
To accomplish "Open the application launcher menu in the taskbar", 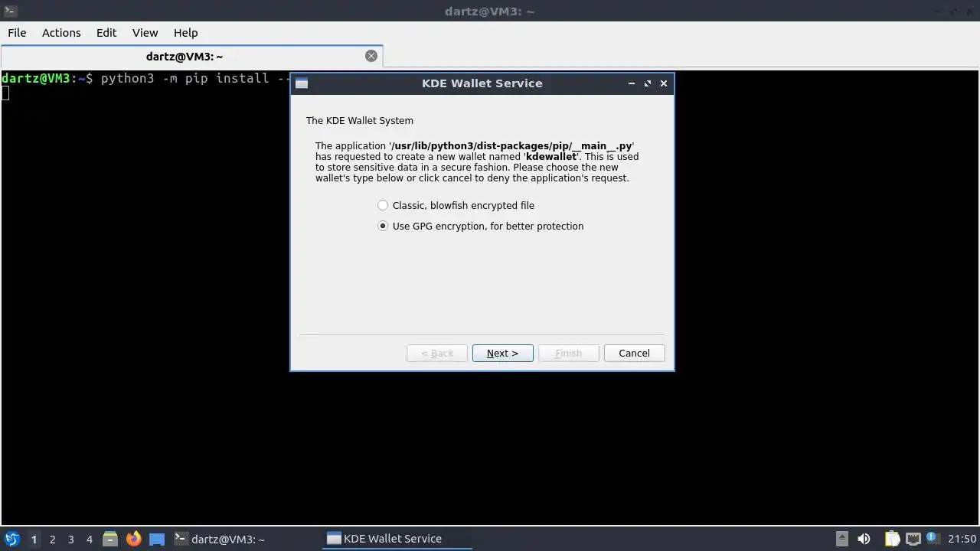I will 11,539.
